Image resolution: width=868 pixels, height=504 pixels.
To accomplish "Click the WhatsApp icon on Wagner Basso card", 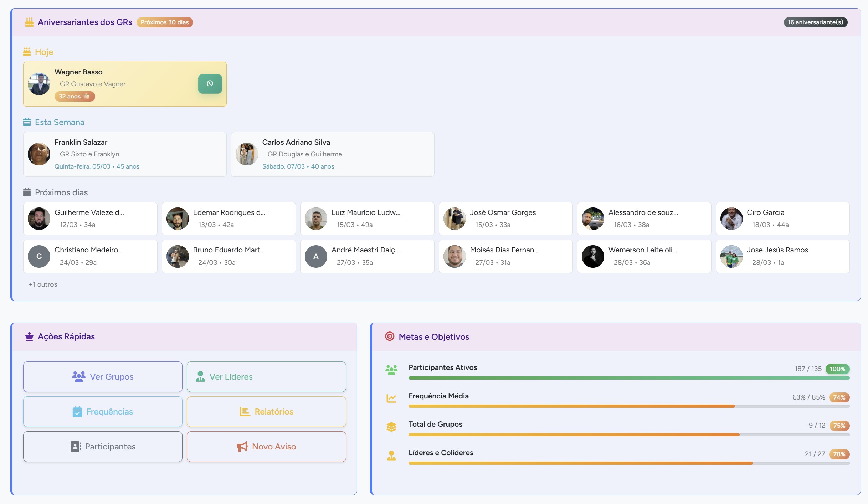I will coord(210,84).
